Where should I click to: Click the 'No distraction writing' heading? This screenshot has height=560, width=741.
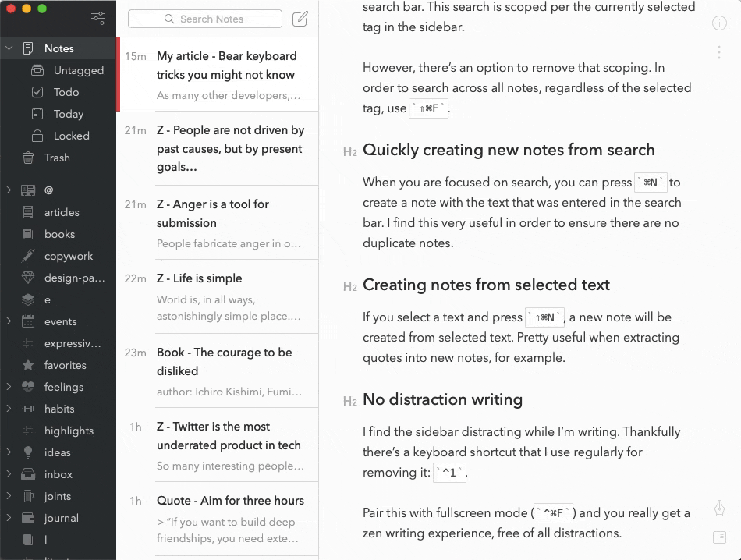click(442, 399)
